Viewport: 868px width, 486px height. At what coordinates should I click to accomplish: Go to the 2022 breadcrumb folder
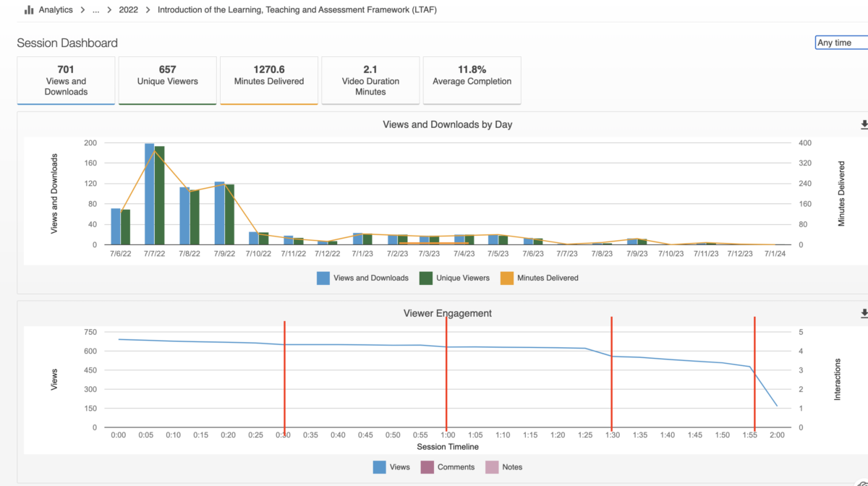129,10
